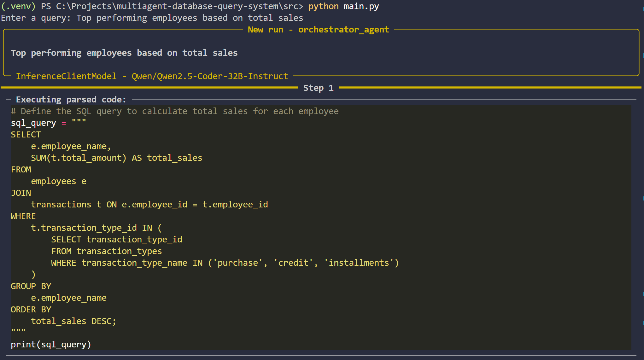This screenshot has width=644, height=360.
Task: Click 'main.py' in the command line
Action: coord(361,6)
